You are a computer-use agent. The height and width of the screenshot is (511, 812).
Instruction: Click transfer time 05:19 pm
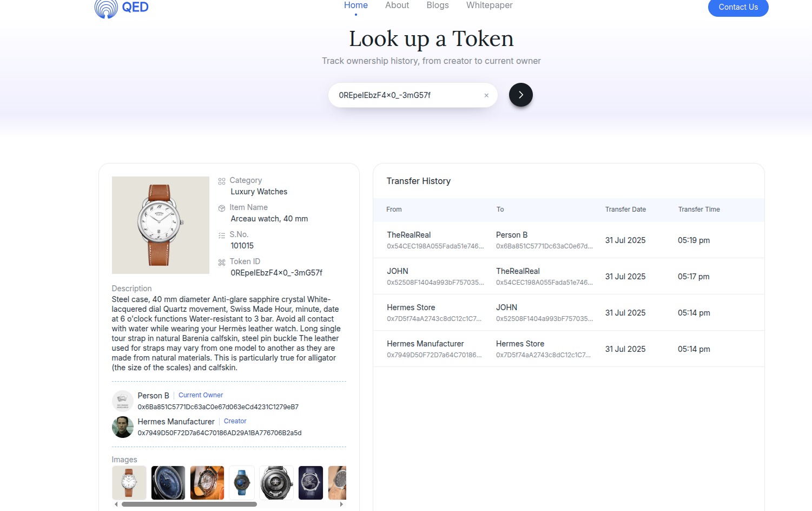point(694,240)
